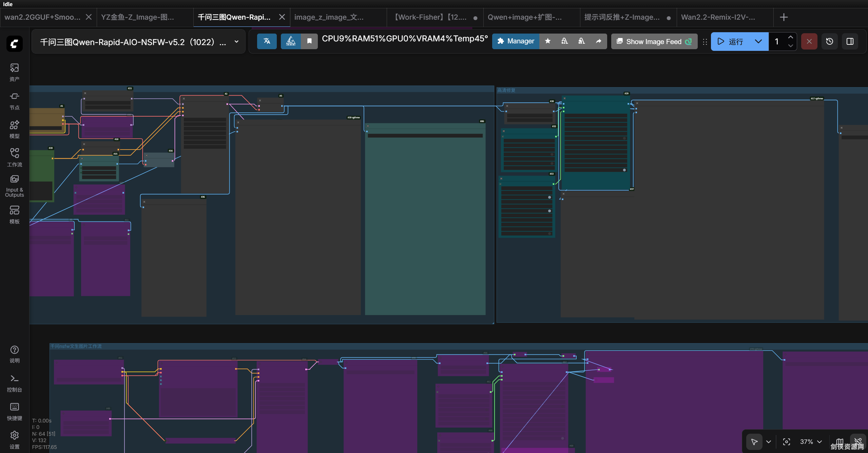Viewport: 868px width, 453px height.
Task: Expand the workflow title dropdown chevron
Action: click(236, 42)
